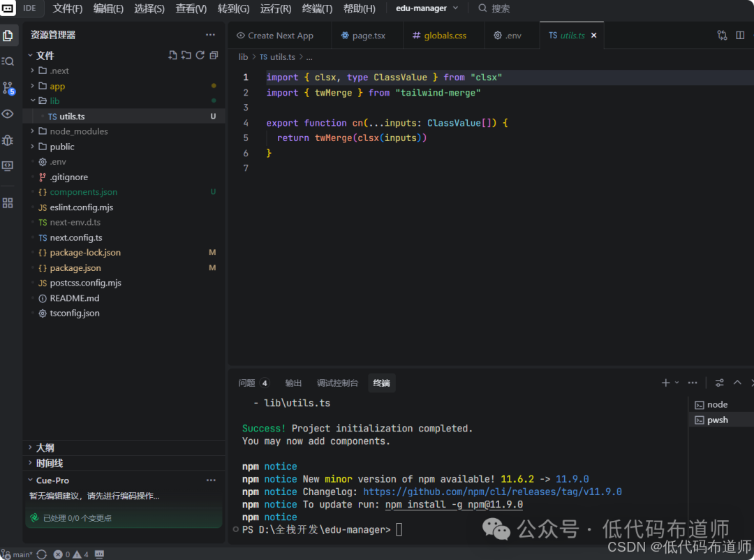
Task: Split the editor to the right
Action: coord(740,36)
